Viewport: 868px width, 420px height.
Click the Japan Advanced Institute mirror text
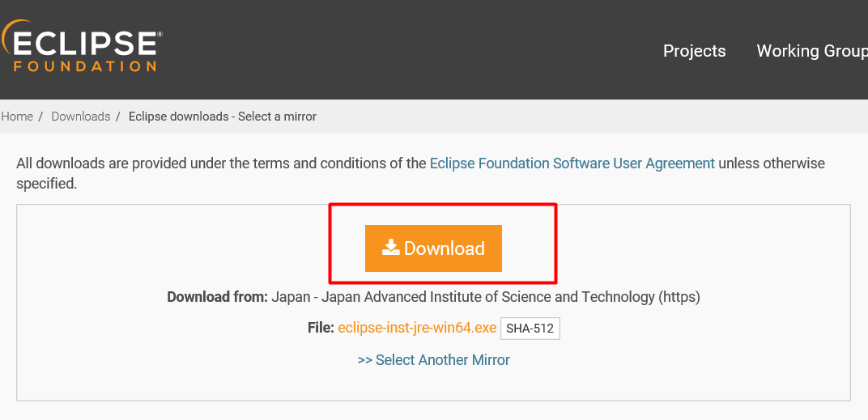pyautogui.click(x=486, y=297)
